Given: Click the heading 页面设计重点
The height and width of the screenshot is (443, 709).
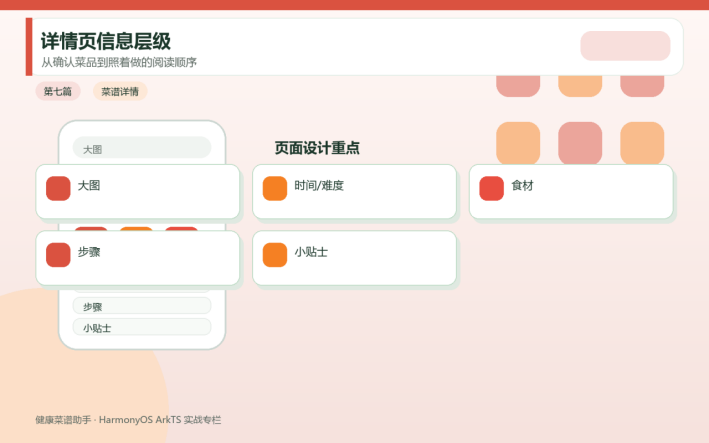Looking at the screenshot, I should coord(317,148).
